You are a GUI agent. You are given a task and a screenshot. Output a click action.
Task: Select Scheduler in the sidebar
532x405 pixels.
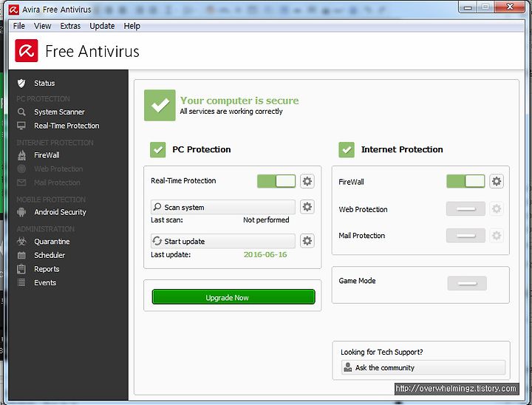[50, 255]
